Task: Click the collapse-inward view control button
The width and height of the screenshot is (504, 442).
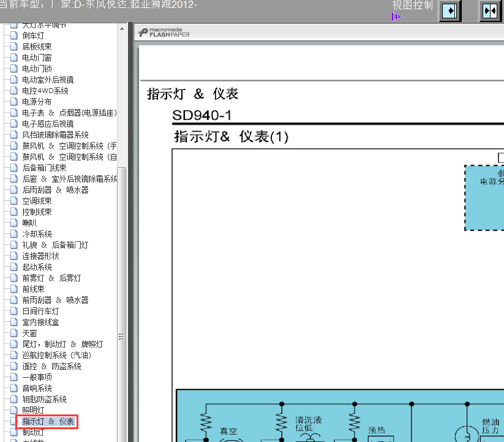Action: (x=490, y=11)
